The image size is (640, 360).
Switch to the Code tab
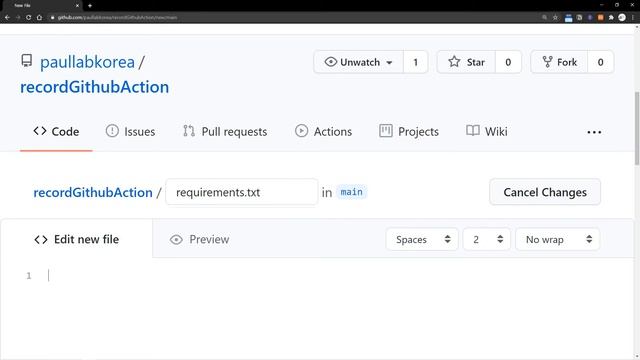[x=56, y=131]
